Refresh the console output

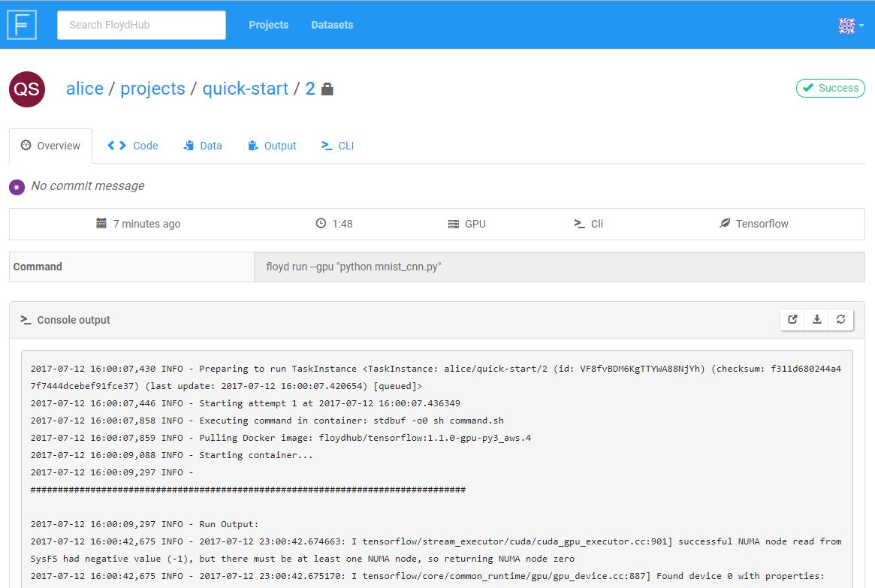(x=840, y=320)
